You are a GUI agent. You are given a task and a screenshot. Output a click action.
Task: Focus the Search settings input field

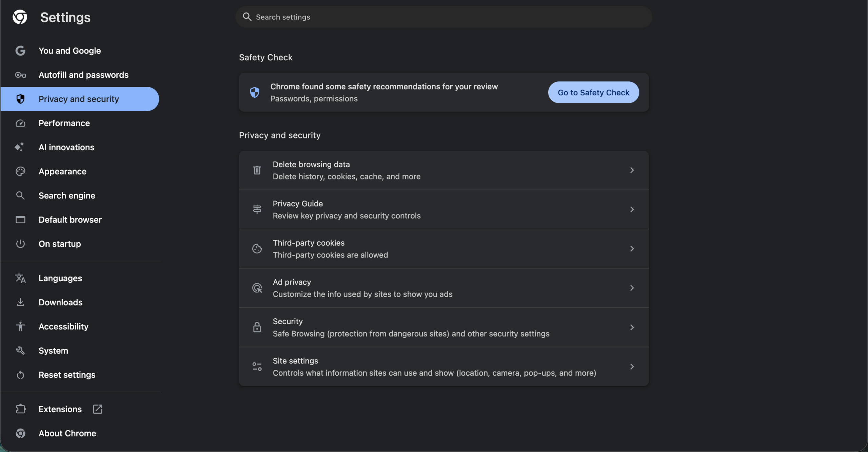pyautogui.click(x=444, y=17)
